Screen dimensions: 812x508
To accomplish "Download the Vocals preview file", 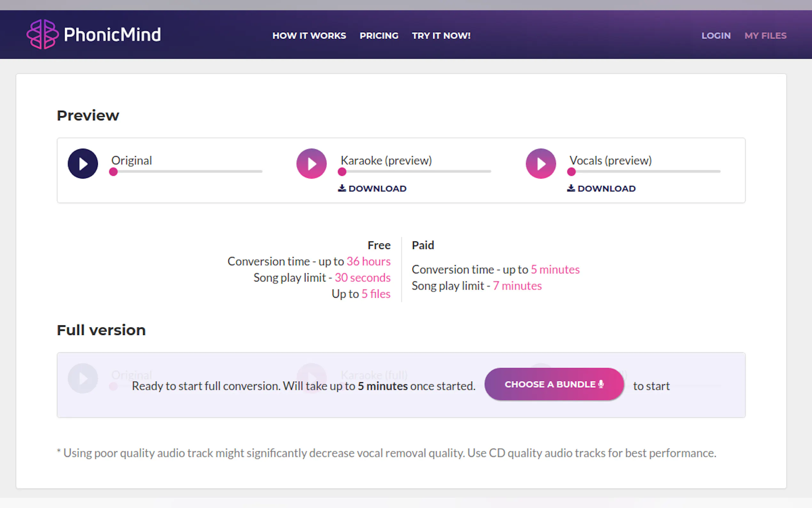I will point(606,188).
